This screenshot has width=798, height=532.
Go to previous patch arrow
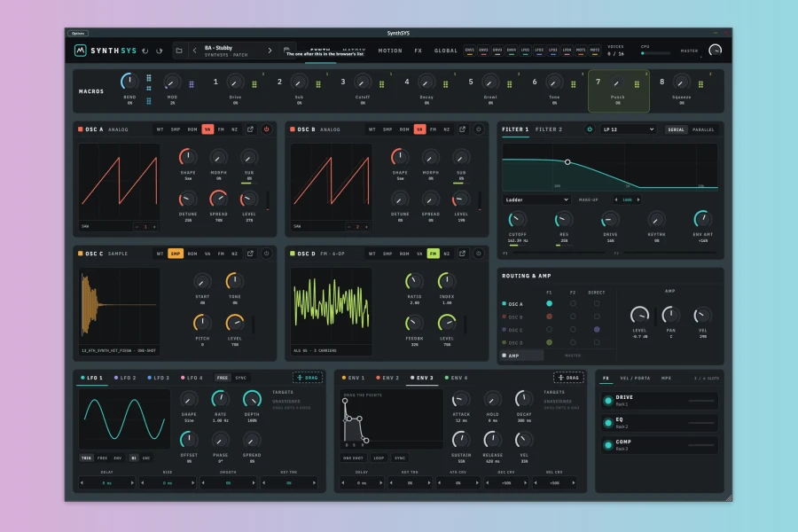[194, 51]
